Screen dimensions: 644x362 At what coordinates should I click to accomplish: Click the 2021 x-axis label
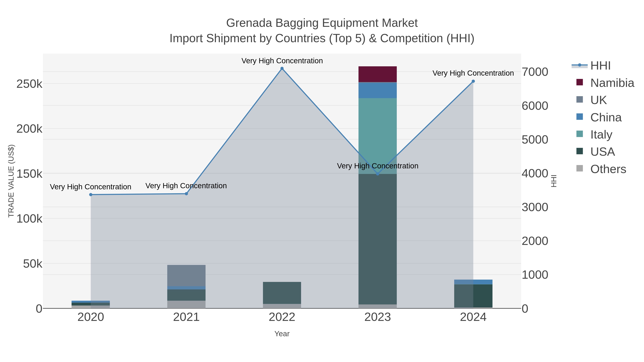pyautogui.click(x=186, y=317)
